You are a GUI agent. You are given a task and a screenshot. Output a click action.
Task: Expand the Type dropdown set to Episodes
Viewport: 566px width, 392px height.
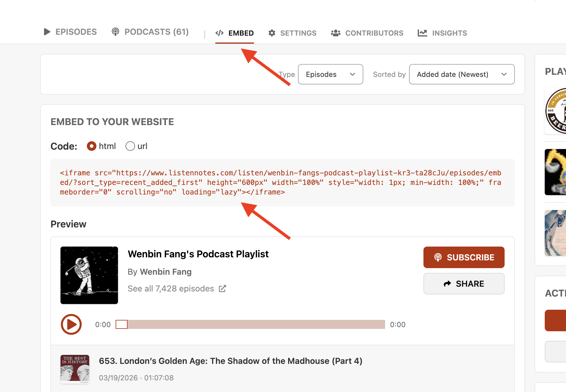331,74
